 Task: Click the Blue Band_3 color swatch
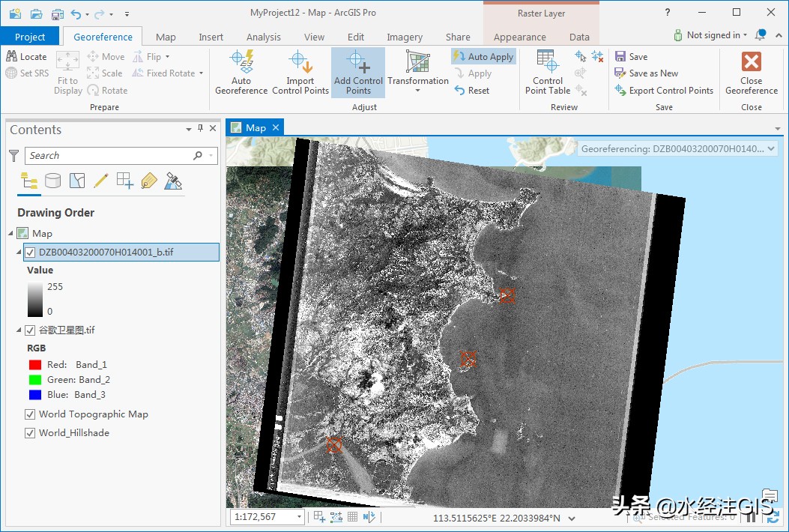35,395
